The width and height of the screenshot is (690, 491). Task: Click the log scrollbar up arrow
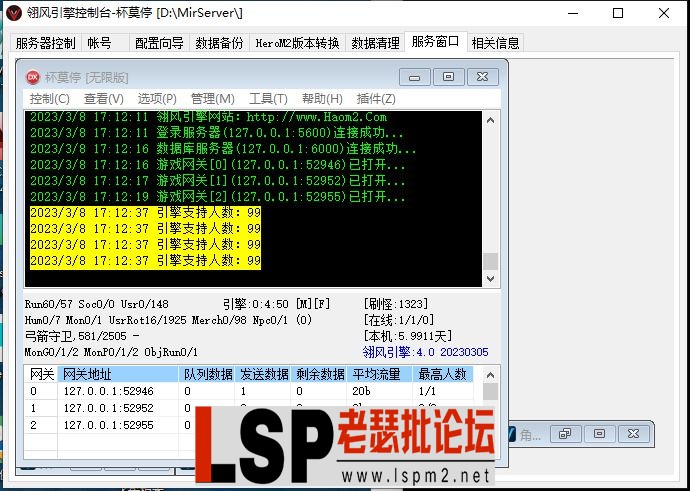click(491, 120)
